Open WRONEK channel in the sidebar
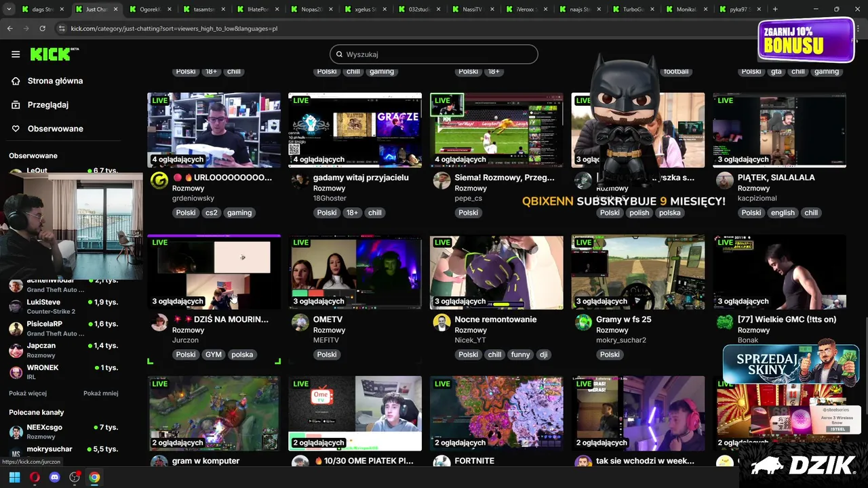Image resolution: width=868 pixels, height=488 pixels. coord(64,372)
